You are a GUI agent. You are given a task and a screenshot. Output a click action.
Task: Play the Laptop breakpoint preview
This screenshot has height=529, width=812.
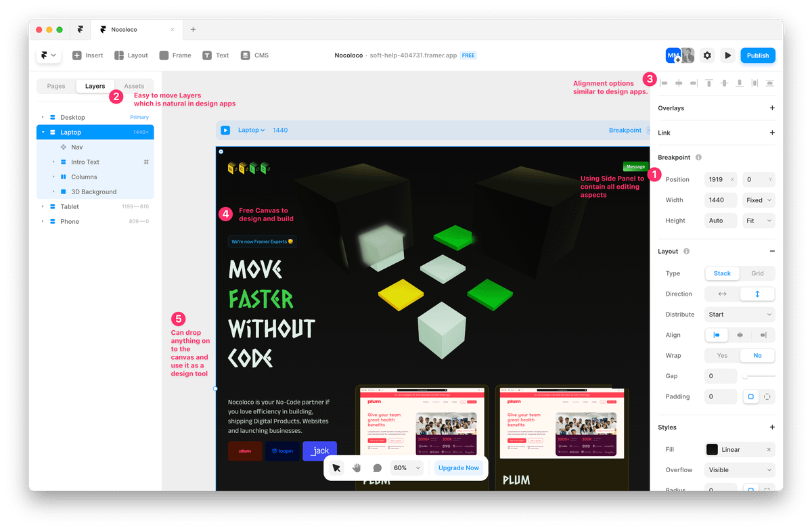coord(225,130)
